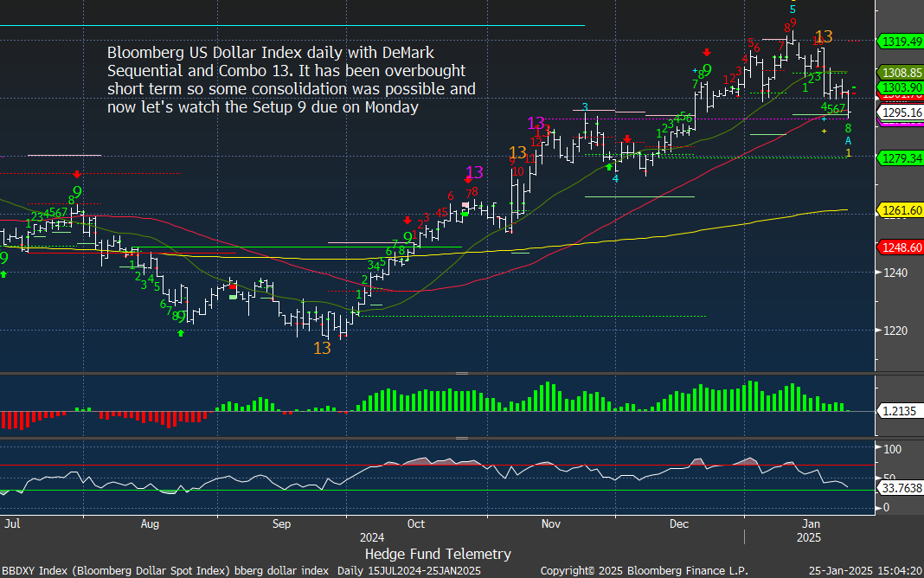The width and height of the screenshot is (924, 578).
Task: Select the cyan A countdown marker
Action: click(848, 141)
